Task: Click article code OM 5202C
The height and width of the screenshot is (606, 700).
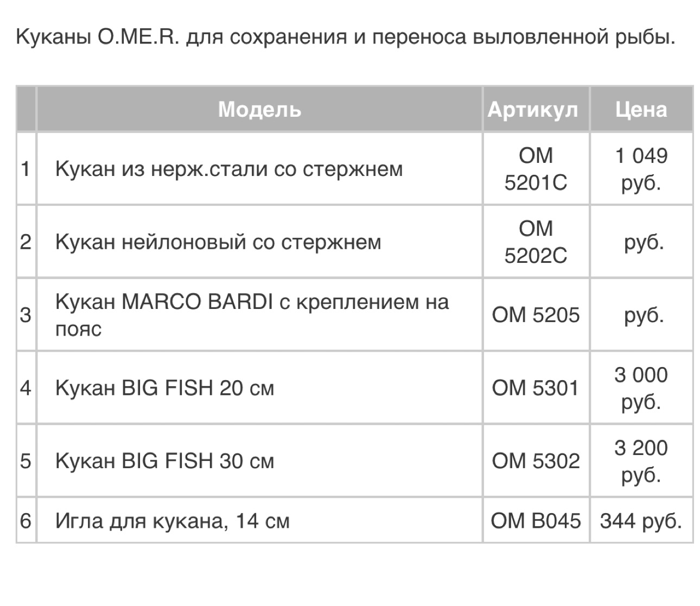Action: [x=535, y=242]
